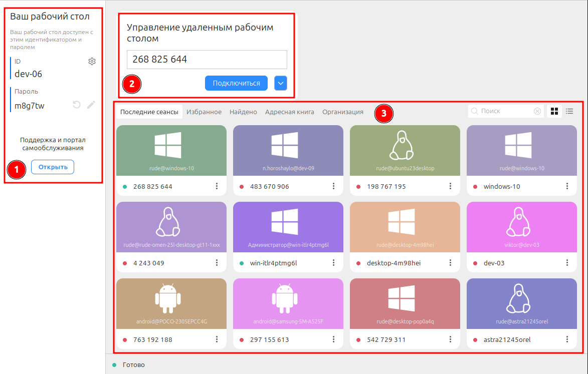
Task: Clear the search field with X icon
Action: pyautogui.click(x=537, y=111)
